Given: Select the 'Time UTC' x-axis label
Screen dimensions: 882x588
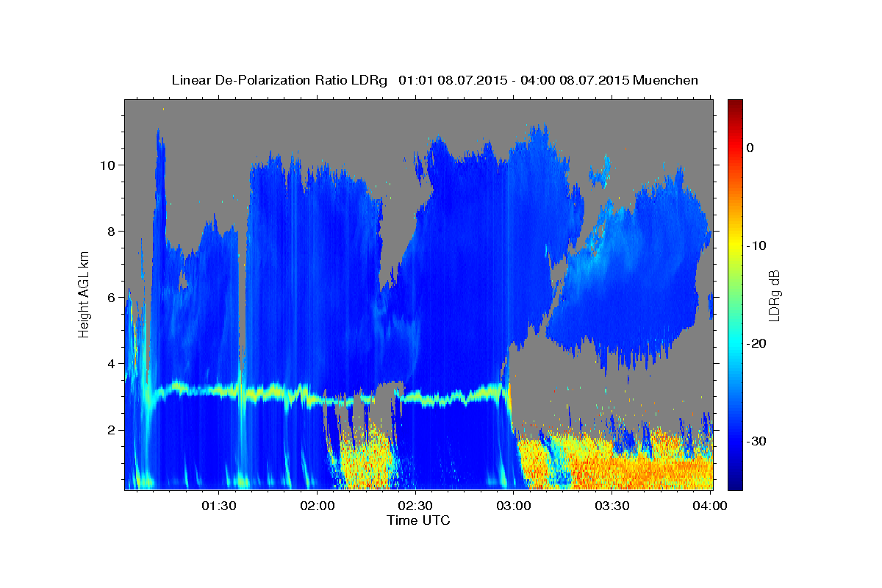Looking at the screenshot, I should coord(418,520).
